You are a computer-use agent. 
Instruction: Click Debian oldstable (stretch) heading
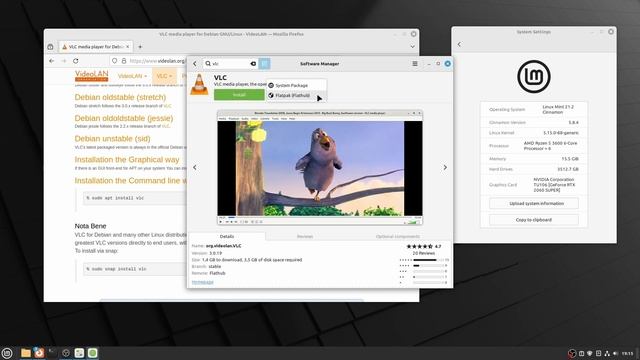click(120, 97)
